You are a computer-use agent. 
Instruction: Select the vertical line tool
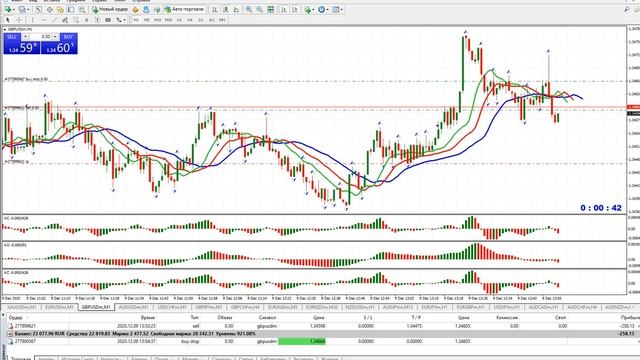coord(33,20)
